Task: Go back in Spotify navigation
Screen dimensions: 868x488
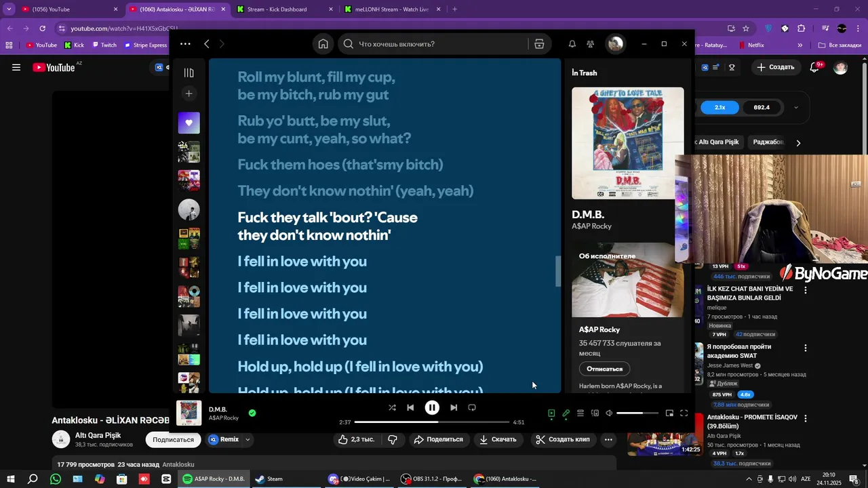Action: tap(207, 44)
